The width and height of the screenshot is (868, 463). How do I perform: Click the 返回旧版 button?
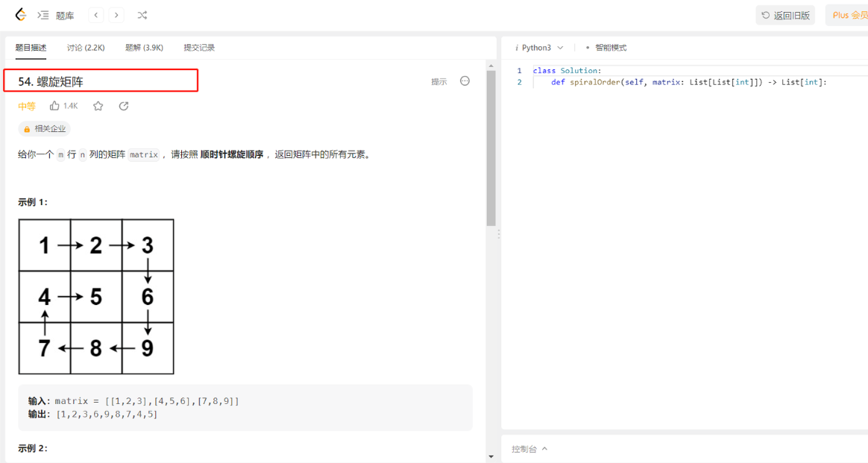tap(785, 14)
